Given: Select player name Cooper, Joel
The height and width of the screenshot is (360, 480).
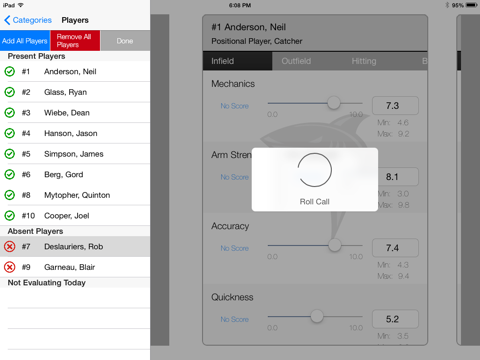Looking at the screenshot, I should (x=67, y=216).
